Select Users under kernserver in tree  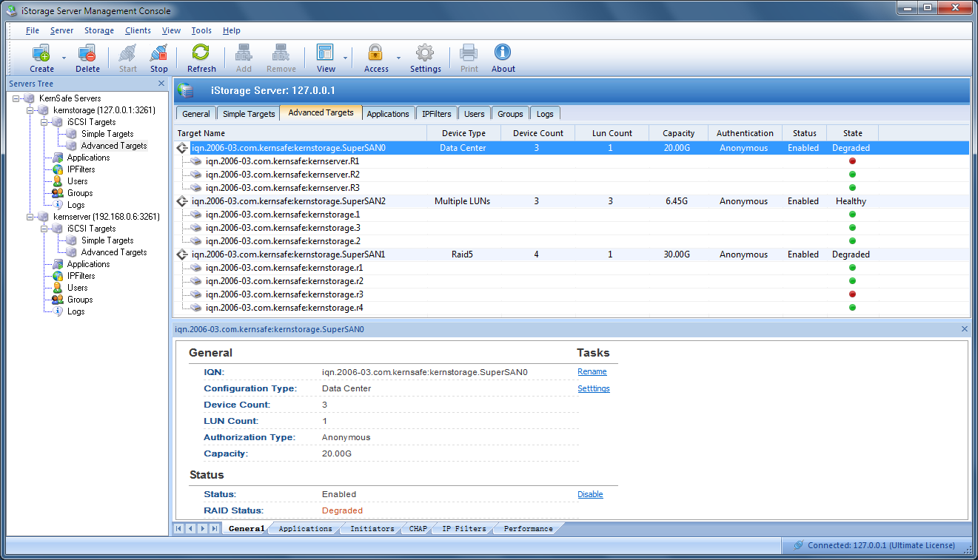pyautogui.click(x=77, y=288)
